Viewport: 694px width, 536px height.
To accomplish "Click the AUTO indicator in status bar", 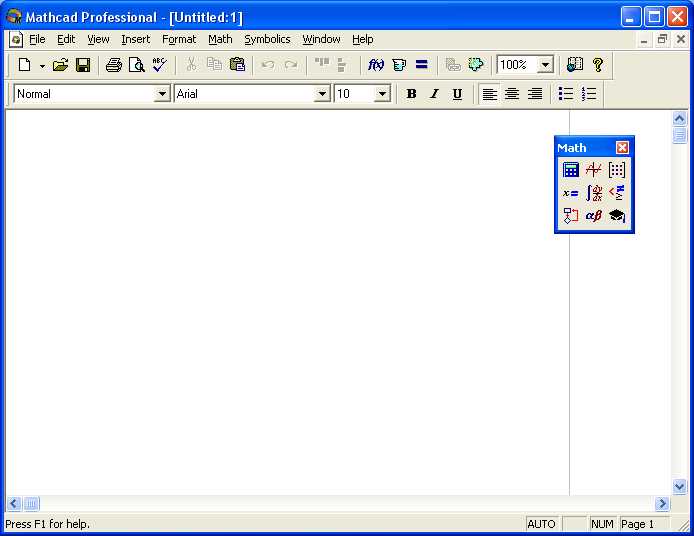I will [541, 524].
